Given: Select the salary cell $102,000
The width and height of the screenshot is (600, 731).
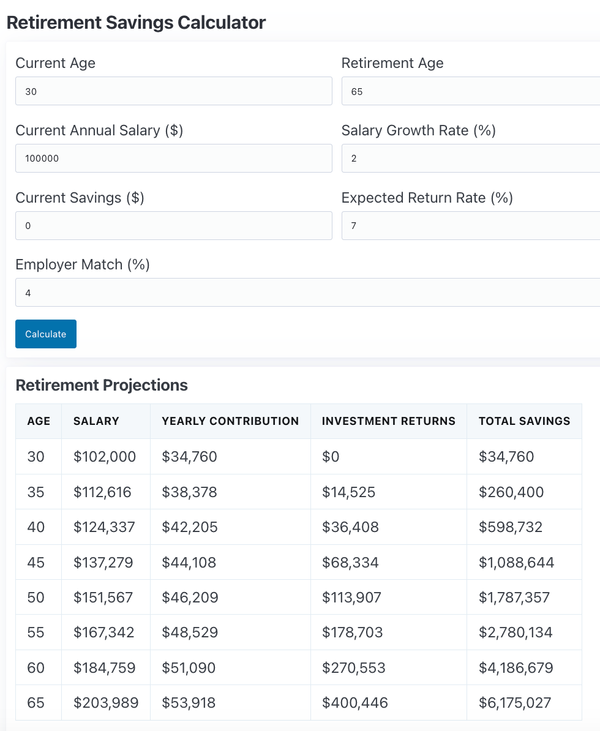Looking at the screenshot, I should [104, 456].
